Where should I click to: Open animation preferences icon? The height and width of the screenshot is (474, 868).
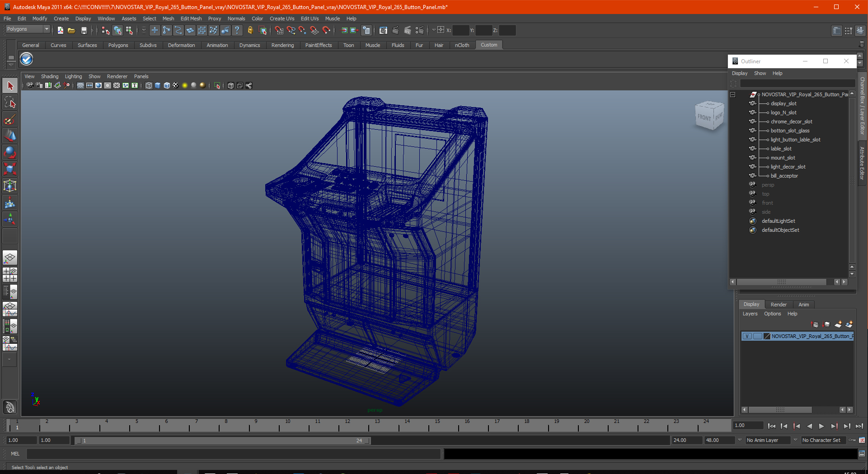coord(862,440)
